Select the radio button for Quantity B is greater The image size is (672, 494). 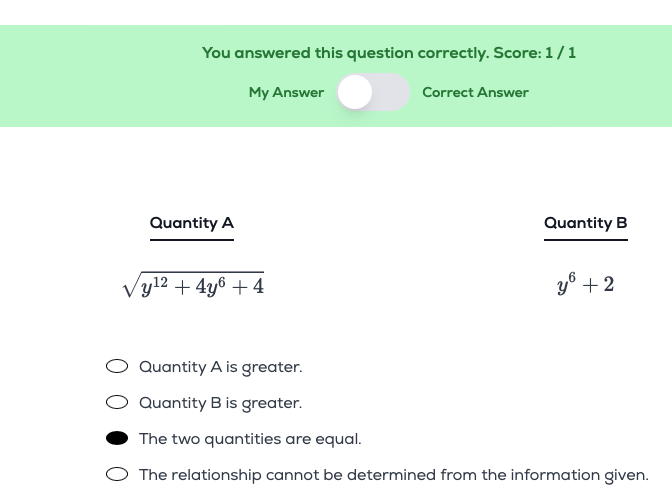(x=117, y=402)
